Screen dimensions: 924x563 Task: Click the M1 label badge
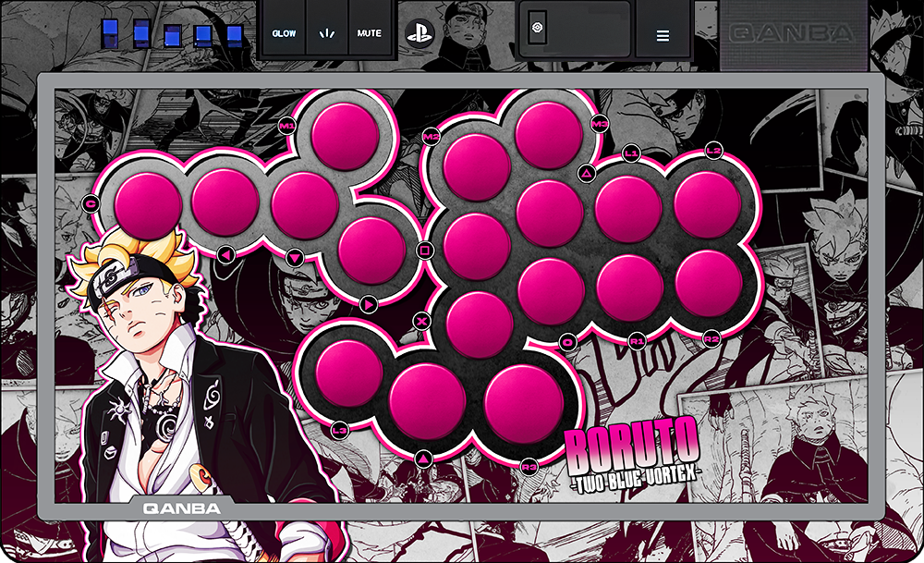[287, 126]
